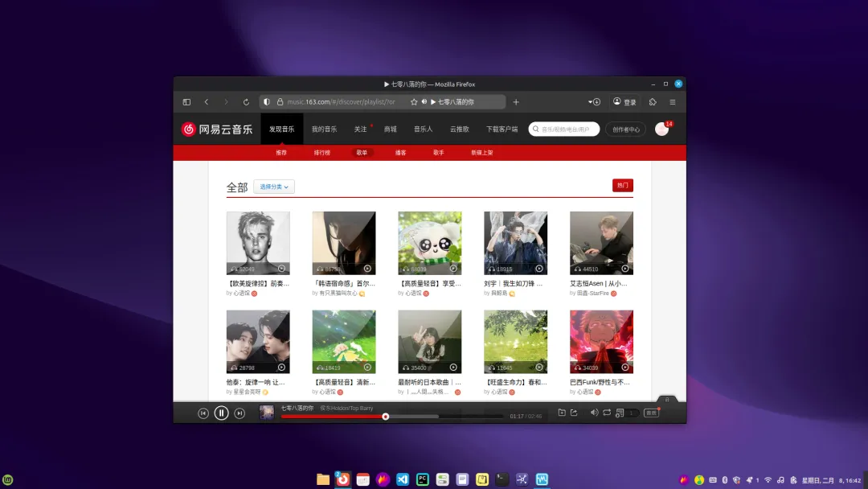This screenshot has width=868, height=489.
Task: Toggle the loop playback mode icon
Action: pyautogui.click(x=607, y=413)
